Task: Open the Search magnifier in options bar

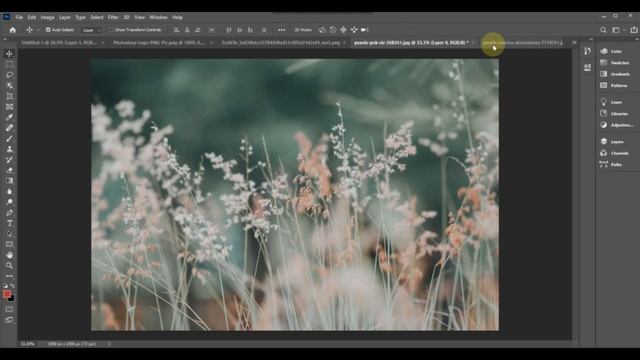Action: [x=603, y=30]
